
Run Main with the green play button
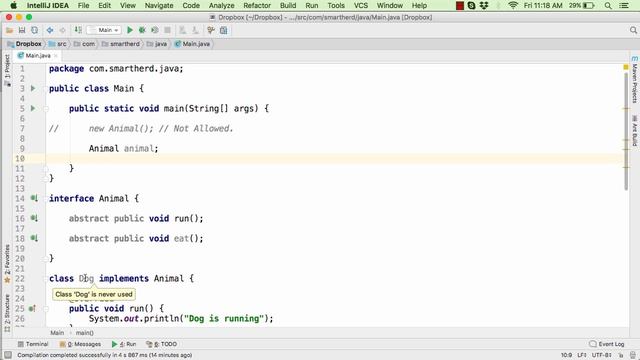pos(130,30)
